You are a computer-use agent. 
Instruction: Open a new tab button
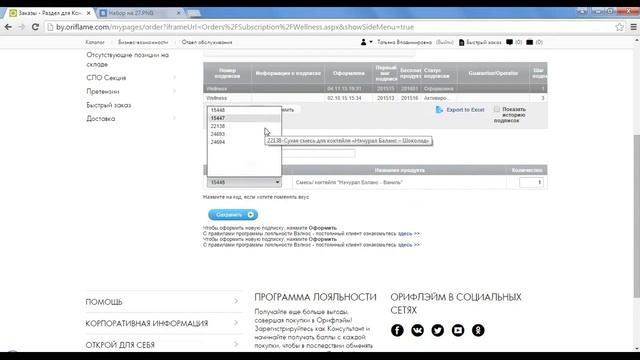pos(194,13)
